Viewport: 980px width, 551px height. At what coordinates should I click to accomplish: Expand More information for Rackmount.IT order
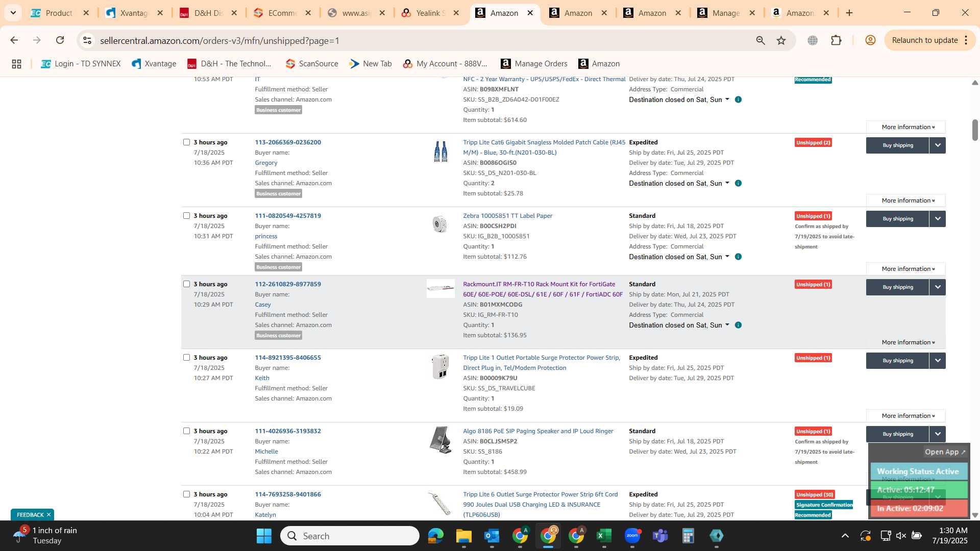click(906, 342)
